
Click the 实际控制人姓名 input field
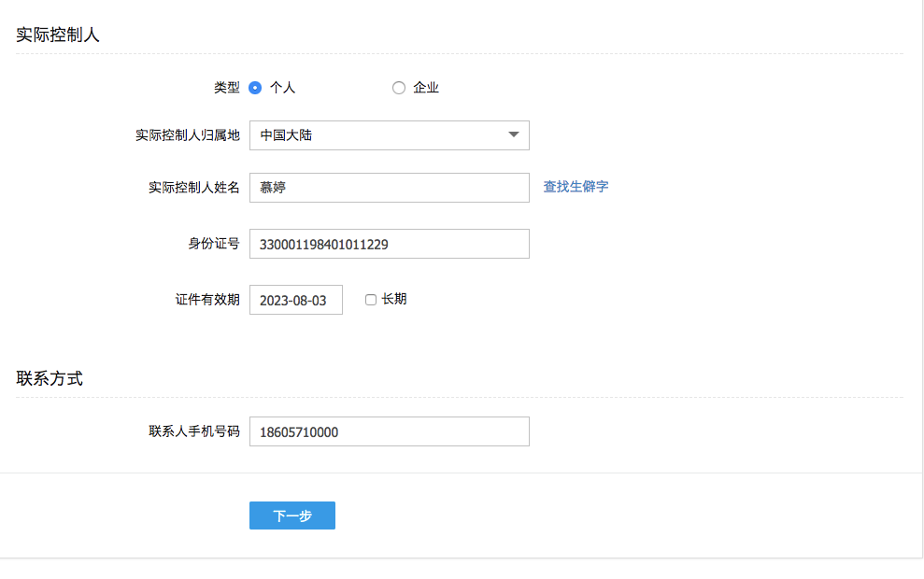coord(390,188)
